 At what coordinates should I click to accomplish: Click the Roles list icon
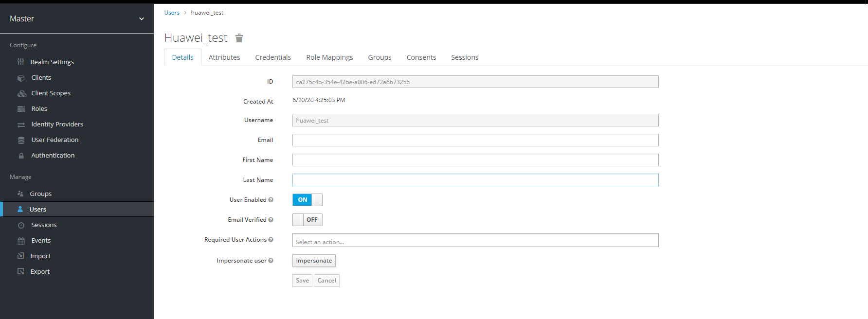pyautogui.click(x=21, y=109)
